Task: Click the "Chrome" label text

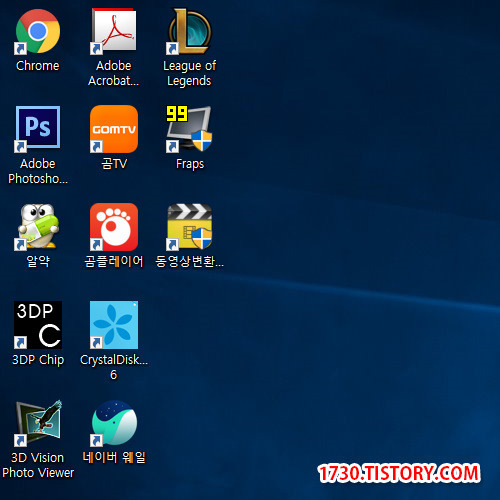Action: (38, 66)
